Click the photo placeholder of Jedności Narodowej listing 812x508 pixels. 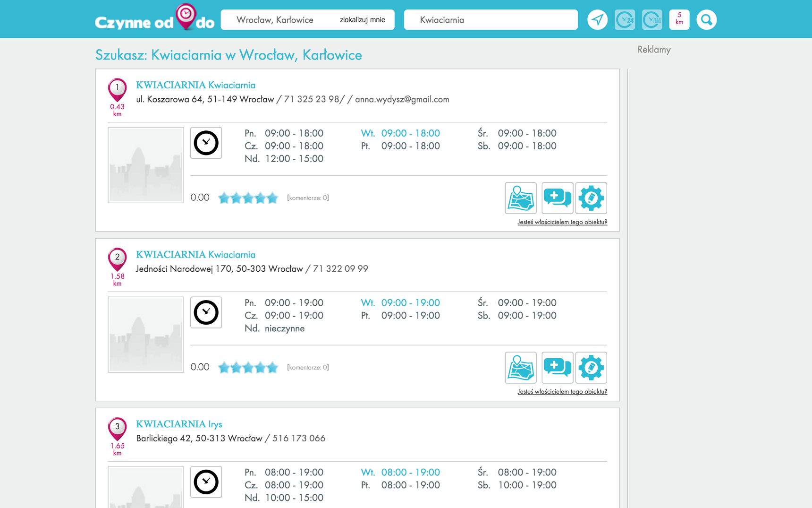146,335
